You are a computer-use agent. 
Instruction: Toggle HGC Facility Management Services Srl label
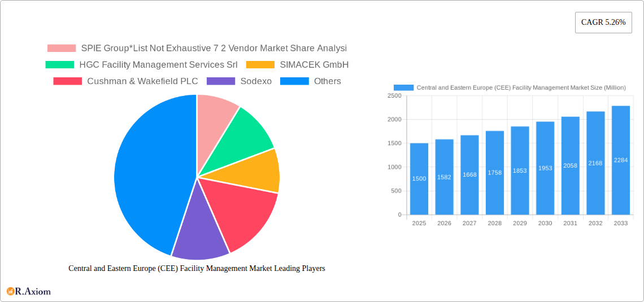coord(159,64)
